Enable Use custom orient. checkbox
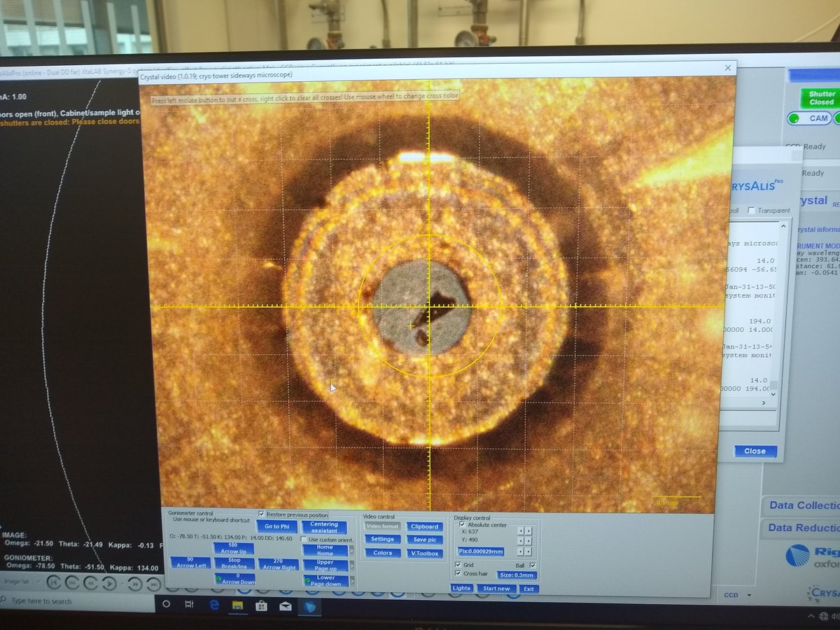 [x=304, y=539]
